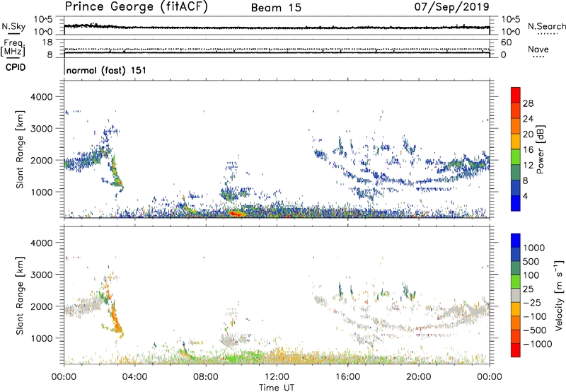Click 'Slant Range [km]' label of velocity panel
566x392 pixels.
20,296
